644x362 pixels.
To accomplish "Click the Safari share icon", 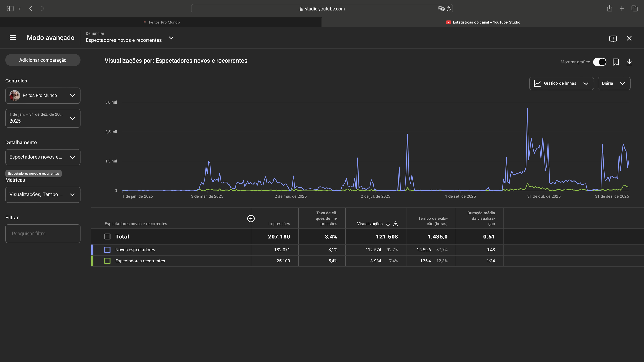I will (x=609, y=8).
